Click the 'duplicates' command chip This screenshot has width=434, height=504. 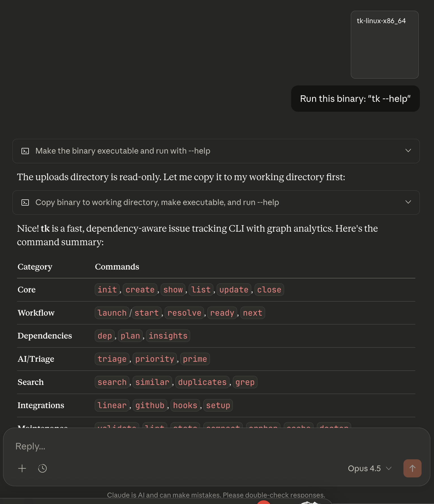(x=202, y=382)
